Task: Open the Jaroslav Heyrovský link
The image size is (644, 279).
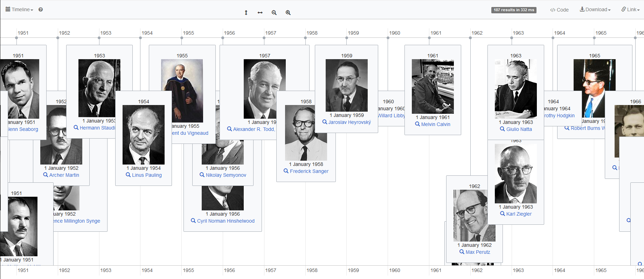Action: coord(349,122)
